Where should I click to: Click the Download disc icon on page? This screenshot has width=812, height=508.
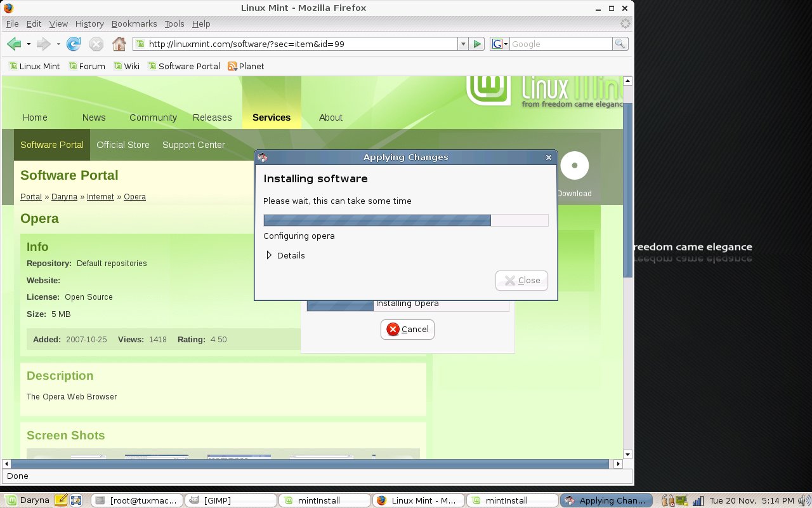[x=575, y=166]
